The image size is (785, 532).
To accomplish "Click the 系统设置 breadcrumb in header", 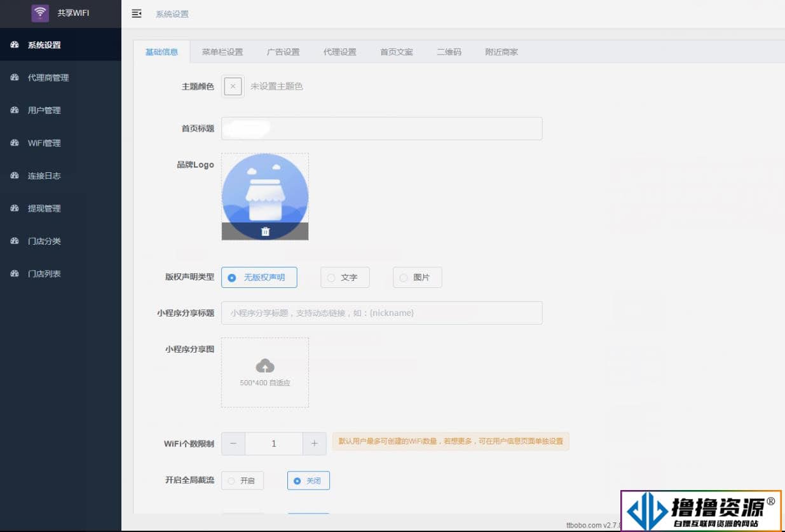I will pyautogui.click(x=172, y=14).
